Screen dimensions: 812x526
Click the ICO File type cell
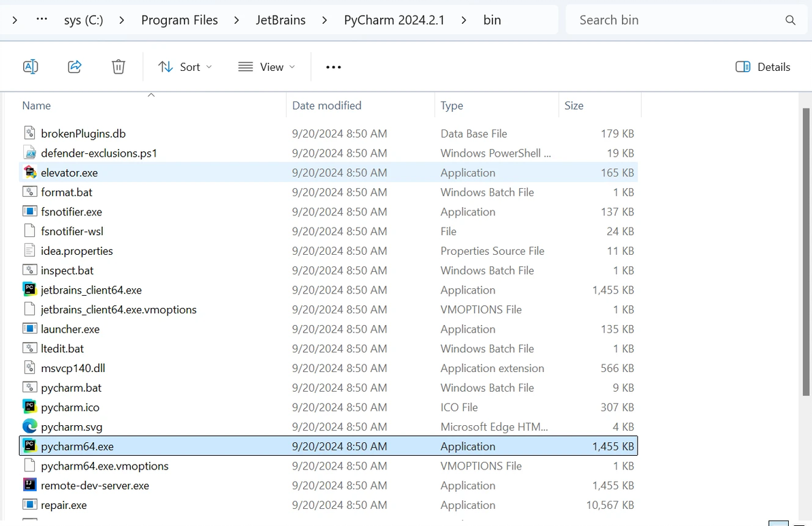(x=459, y=407)
